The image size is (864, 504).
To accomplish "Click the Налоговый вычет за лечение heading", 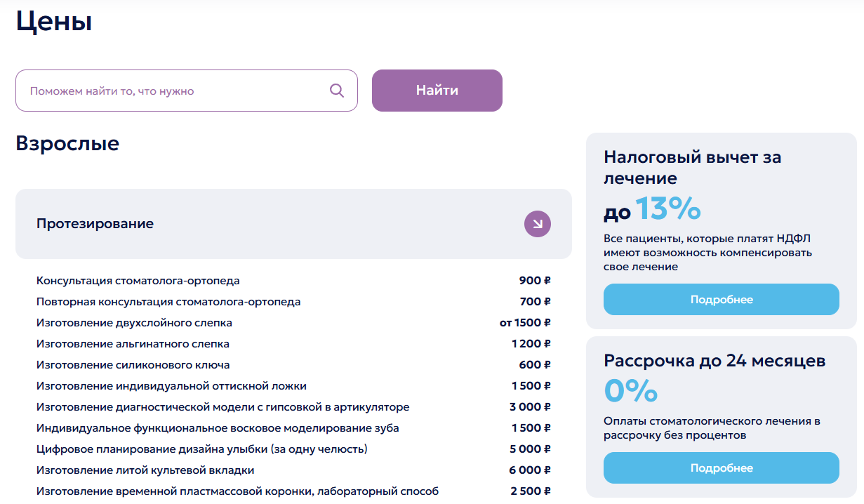I will (x=692, y=167).
